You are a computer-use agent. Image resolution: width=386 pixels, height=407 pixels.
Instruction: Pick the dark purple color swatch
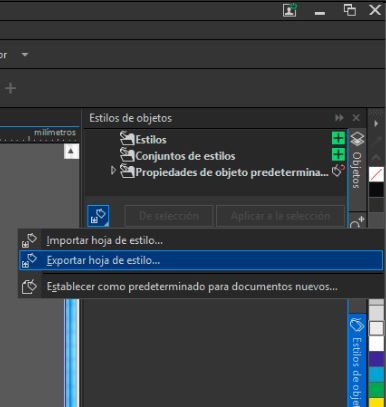[376, 359]
